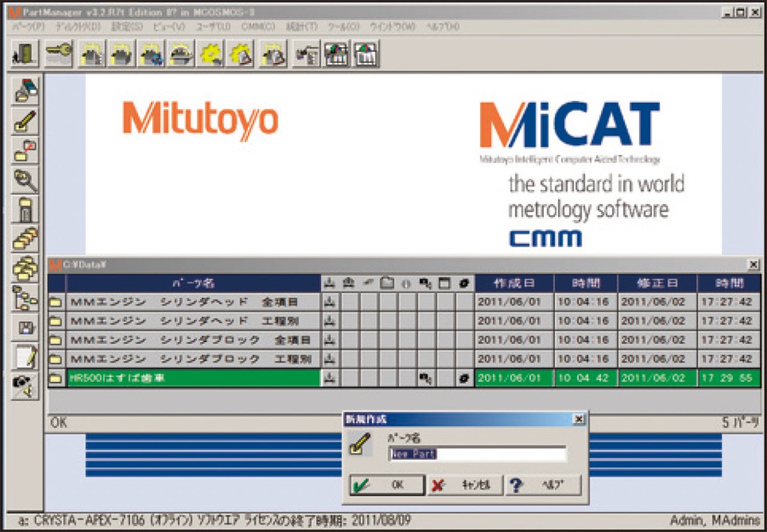
Task: Open the ビュー(V) menu
Action: (x=170, y=27)
